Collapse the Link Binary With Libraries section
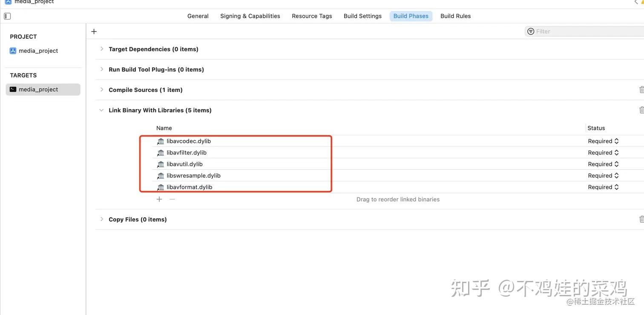 (101, 110)
